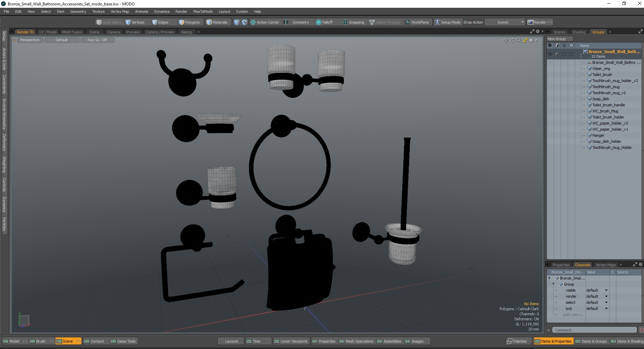
Task: Open the Perspective view type dropdown
Action: click(x=30, y=40)
